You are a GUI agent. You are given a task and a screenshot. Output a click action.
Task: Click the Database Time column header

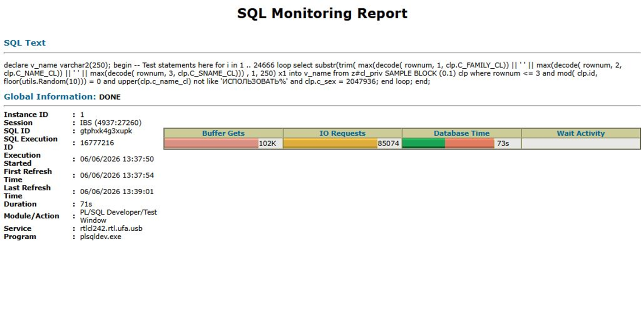coord(462,133)
